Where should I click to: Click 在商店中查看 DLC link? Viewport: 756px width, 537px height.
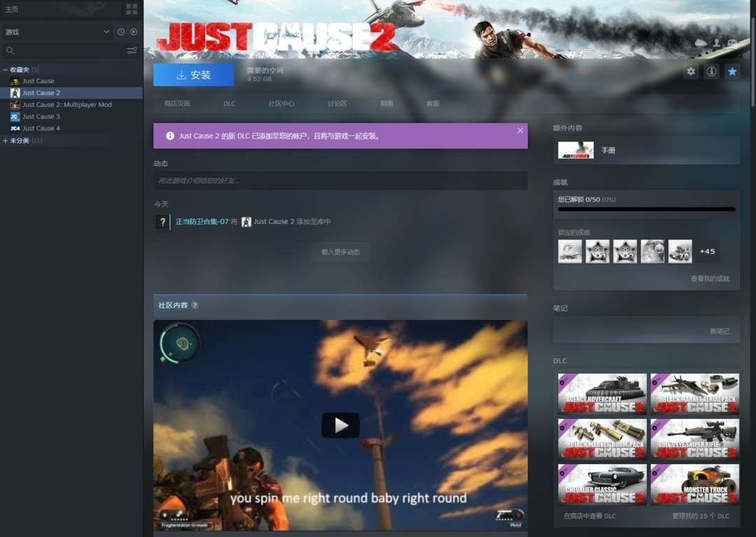589,516
